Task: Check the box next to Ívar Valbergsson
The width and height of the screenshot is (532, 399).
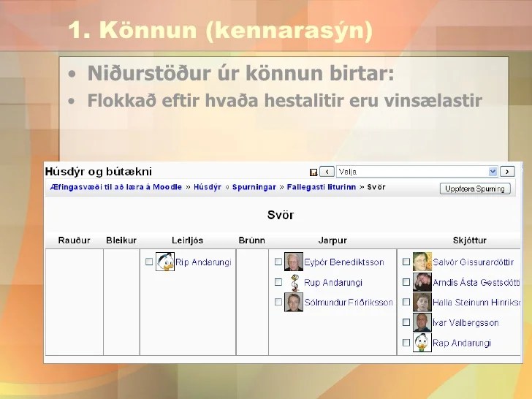Action: point(406,322)
